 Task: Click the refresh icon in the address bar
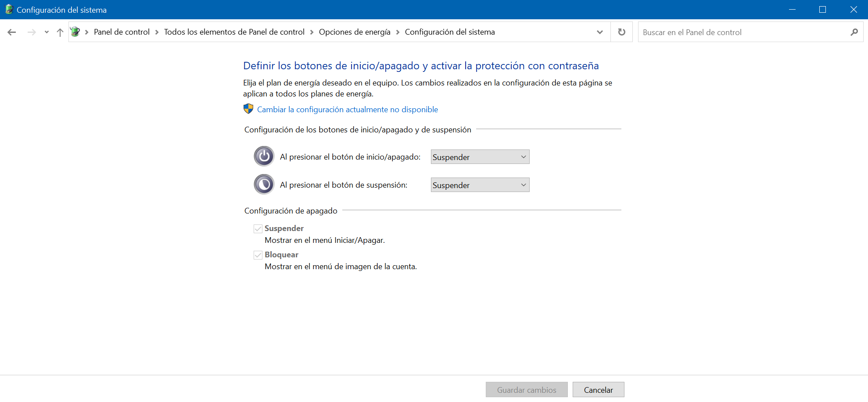point(621,32)
